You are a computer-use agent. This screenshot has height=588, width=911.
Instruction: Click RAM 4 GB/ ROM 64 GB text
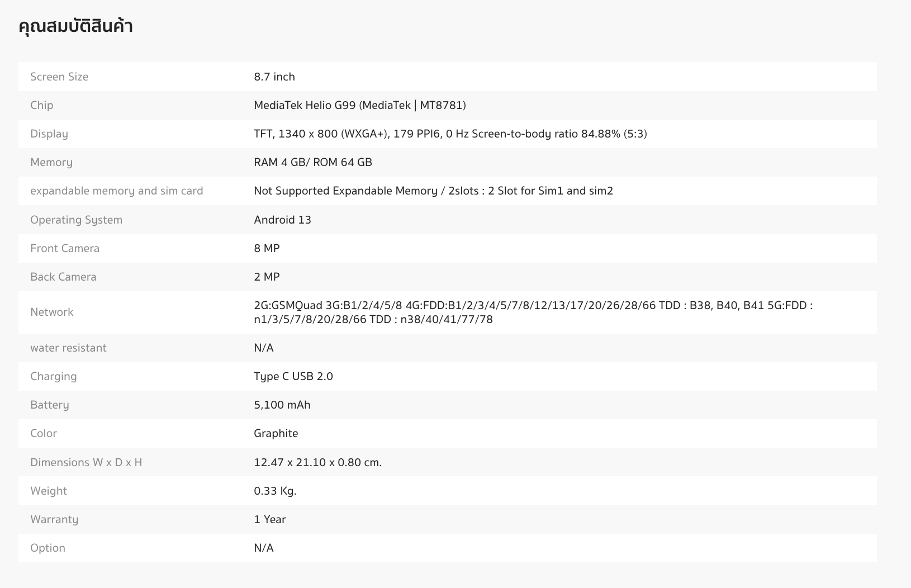(312, 162)
